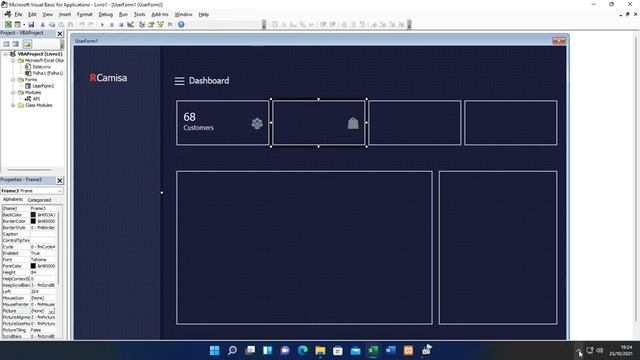
Task: Click the RCamisa logo label
Action: [108, 78]
